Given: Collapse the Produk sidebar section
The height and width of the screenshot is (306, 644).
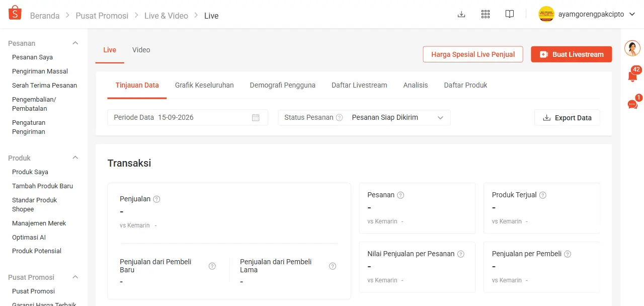Looking at the screenshot, I should click(x=75, y=158).
